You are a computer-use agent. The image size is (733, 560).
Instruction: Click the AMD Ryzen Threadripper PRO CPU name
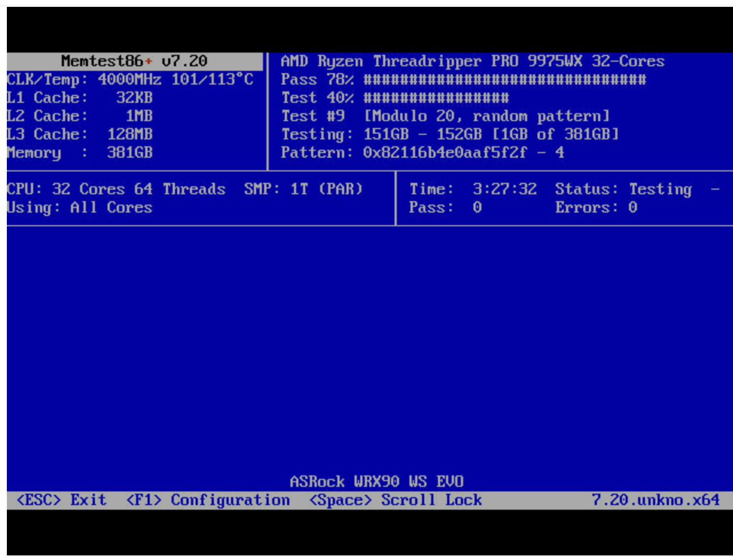pos(472,61)
